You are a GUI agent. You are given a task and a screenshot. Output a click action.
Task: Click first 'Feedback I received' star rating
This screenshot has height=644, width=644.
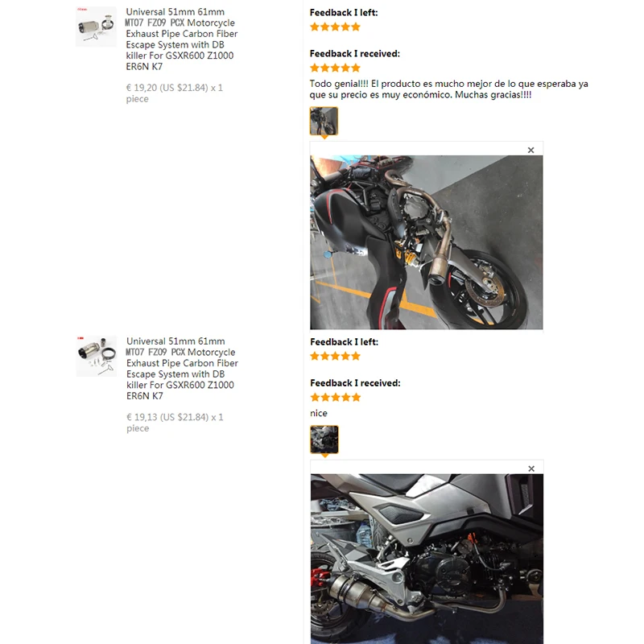click(335, 68)
